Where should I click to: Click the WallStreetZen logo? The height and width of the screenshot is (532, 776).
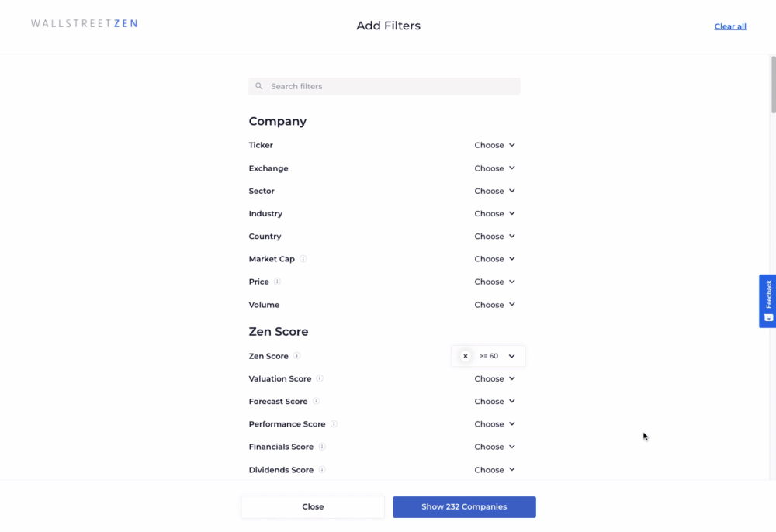point(84,23)
